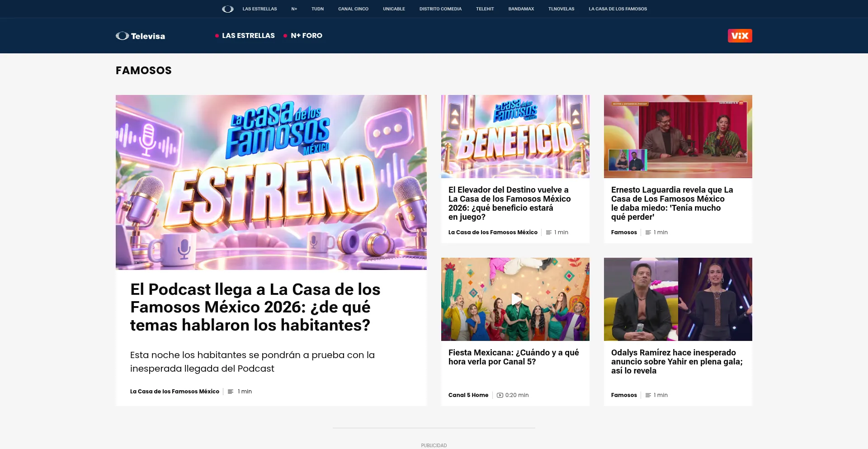Open UNICABLE in top navigation

(394, 9)
